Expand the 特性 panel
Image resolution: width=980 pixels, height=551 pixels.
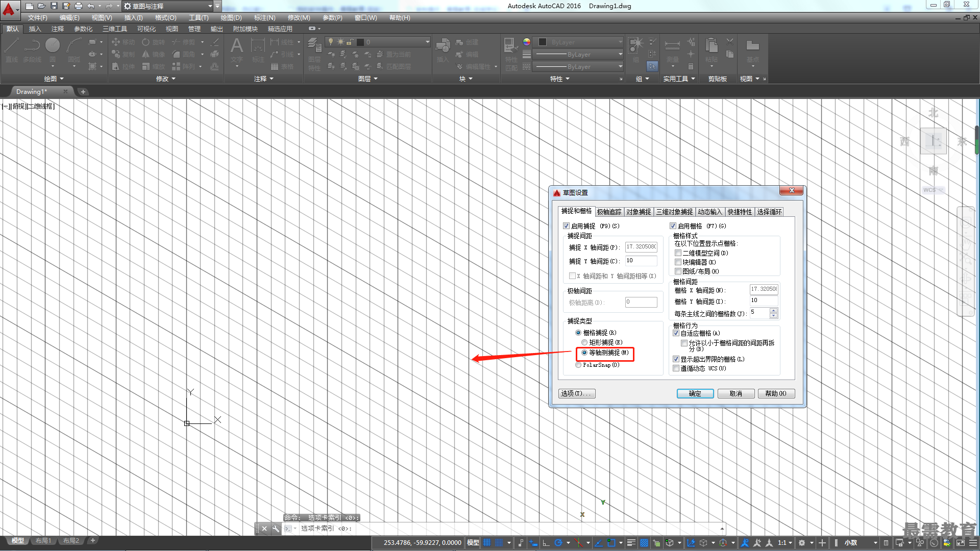pyautogui.click(x=559, y=79)
